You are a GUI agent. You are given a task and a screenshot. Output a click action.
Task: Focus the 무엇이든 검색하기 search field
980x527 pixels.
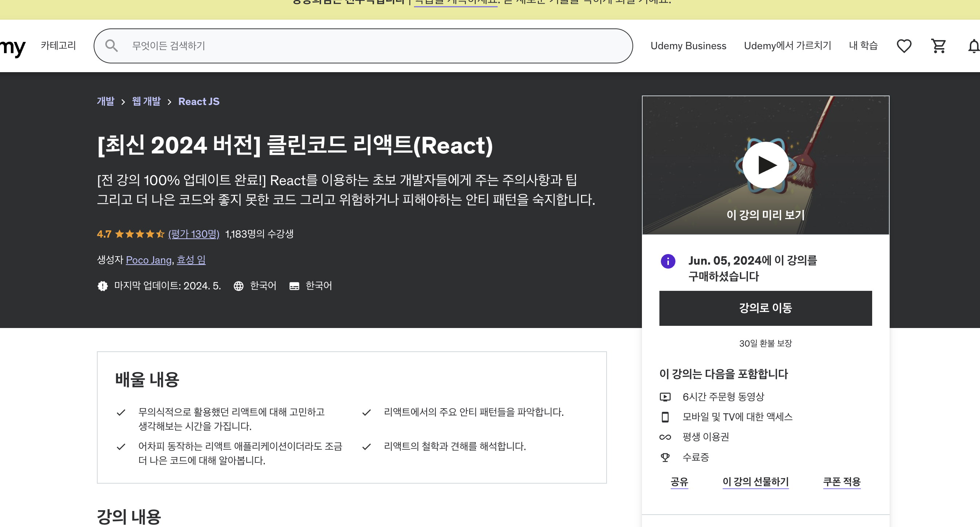coord(363,46)
